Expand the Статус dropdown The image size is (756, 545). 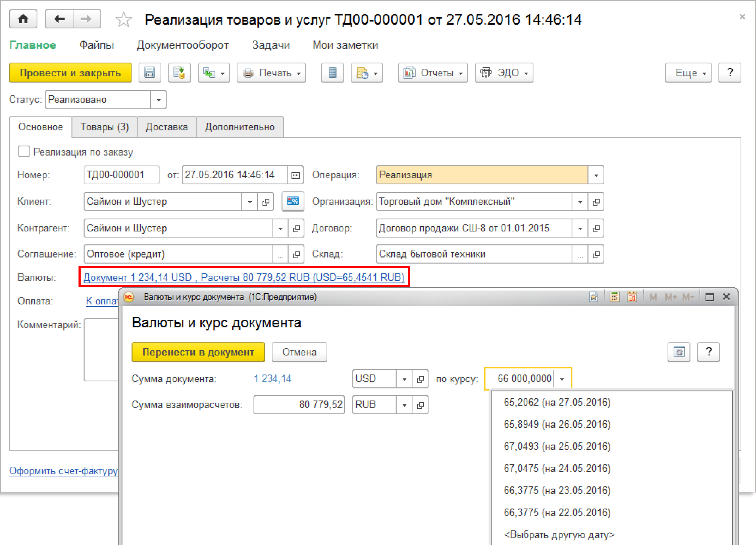pyautogui.click(x=158, y=100)
